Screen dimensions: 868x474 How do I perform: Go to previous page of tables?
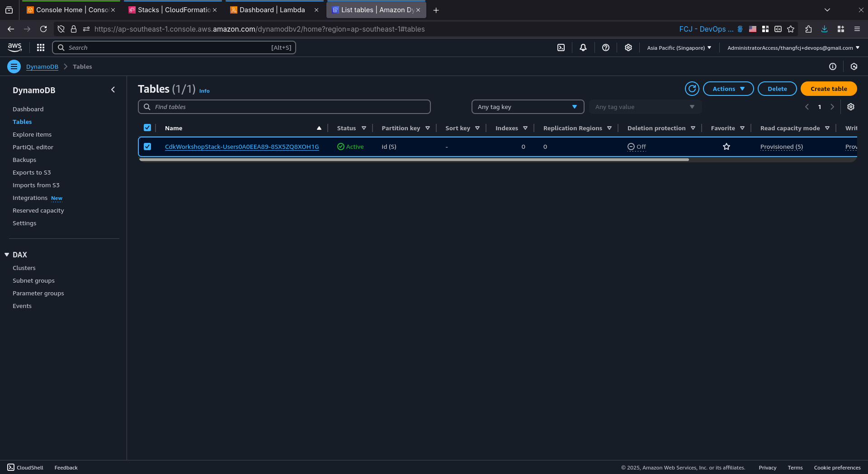[x=807, y=107]
